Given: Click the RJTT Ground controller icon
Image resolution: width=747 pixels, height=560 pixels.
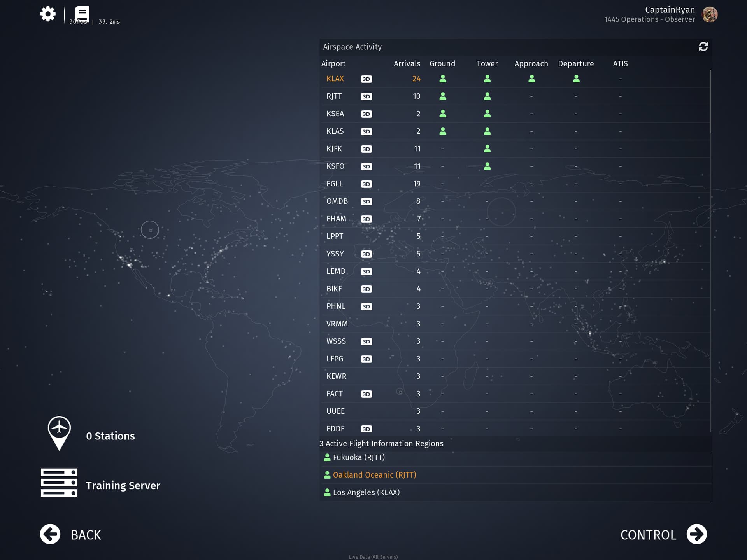Looking at the screenshot, I should click(443, 96).
